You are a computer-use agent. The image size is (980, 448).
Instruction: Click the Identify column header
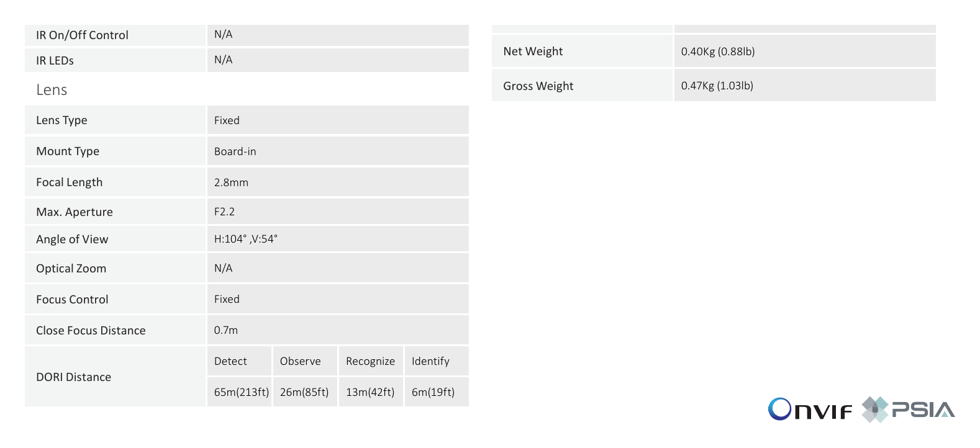437,361
